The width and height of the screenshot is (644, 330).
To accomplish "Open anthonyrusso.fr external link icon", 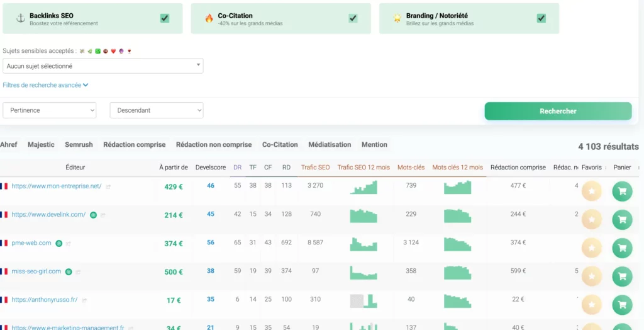I will (x=84, y=300).
